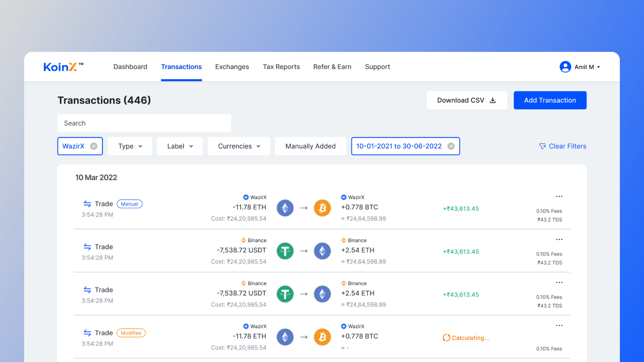Click the +0.778 BTC amount in the Manual row
This screenshot has width=644, height=362.
tap(360, 207)
